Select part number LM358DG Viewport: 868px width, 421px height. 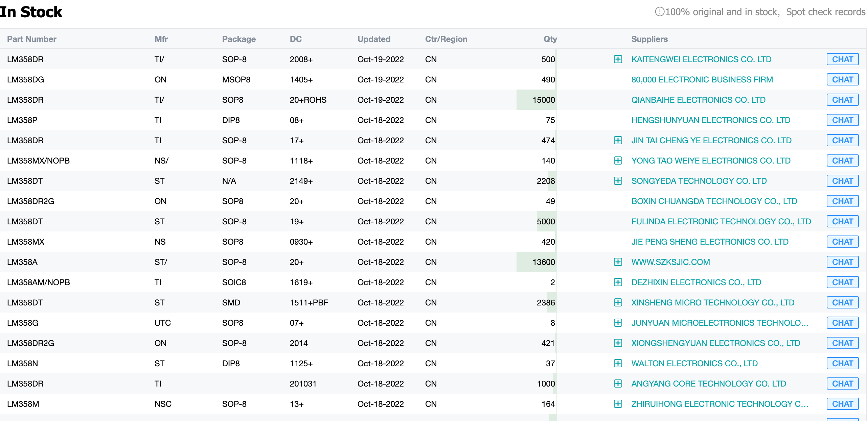[25, 79]
